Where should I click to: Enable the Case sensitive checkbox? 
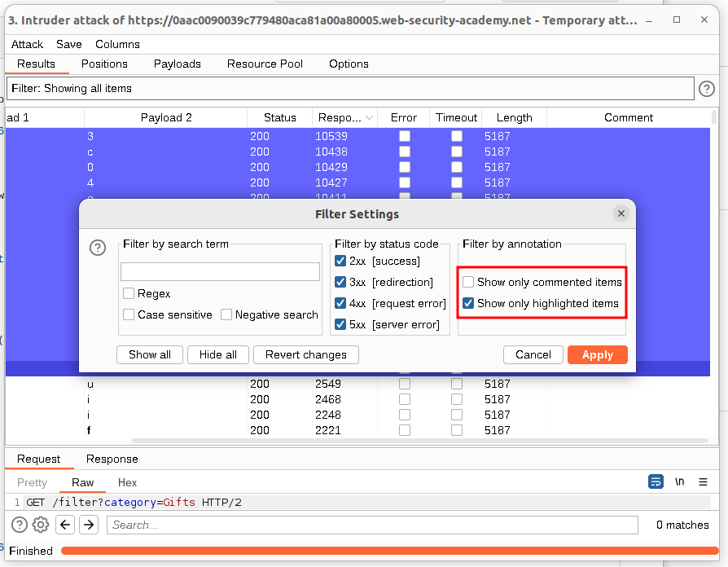click(x=129, y=314)
